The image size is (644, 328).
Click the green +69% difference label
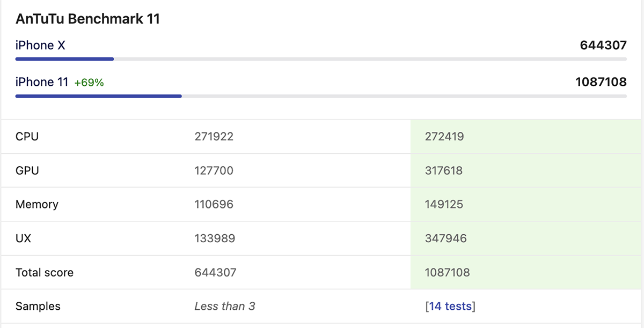coord(89,83)
